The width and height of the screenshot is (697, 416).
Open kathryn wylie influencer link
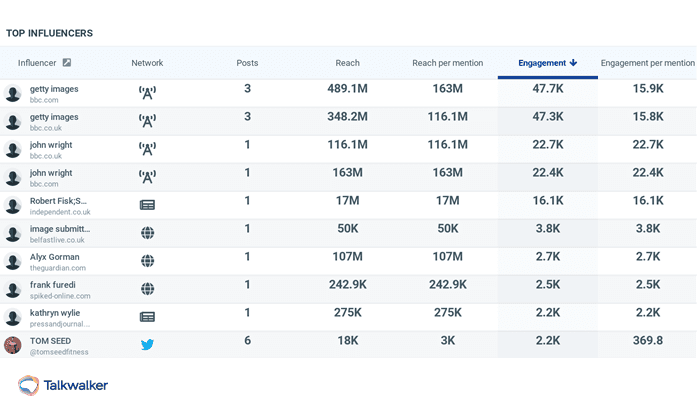click(55, 313)
